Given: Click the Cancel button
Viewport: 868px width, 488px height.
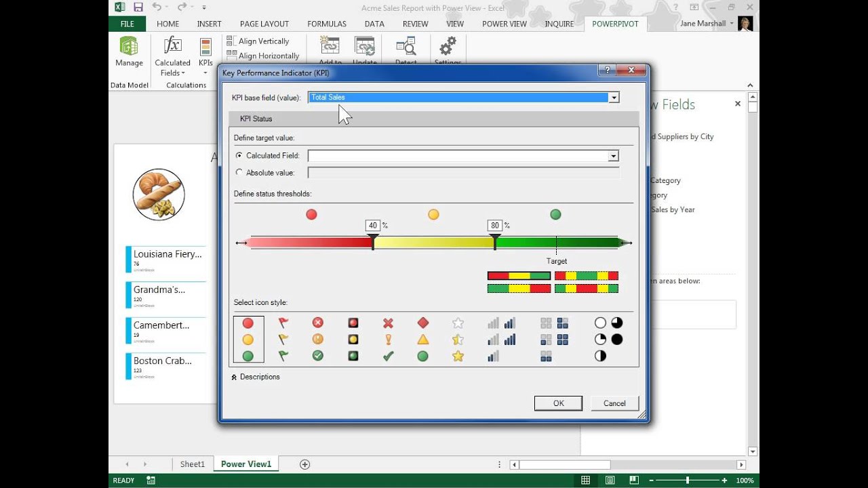Looking at the screenshot, I should click(x=614, y=403).
